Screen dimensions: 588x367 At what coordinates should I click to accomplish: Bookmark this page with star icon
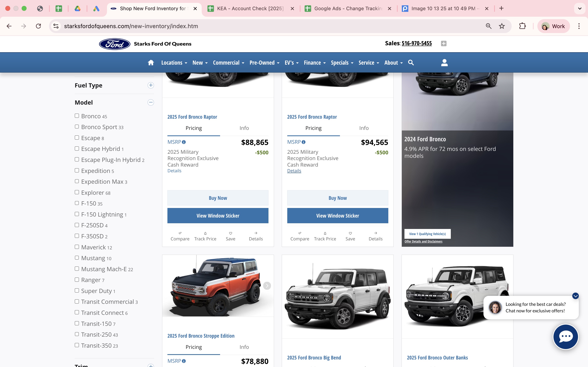[502, 26]
